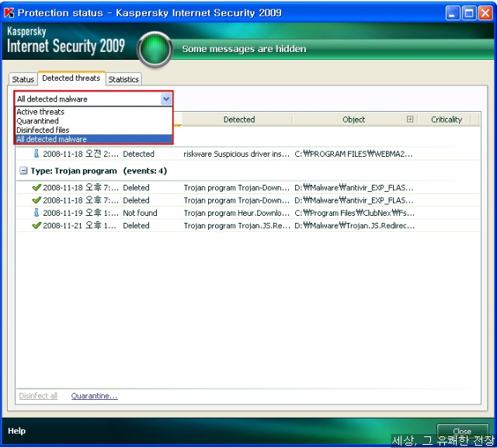
Task: Click the Close button at bottom
Action: (462, 431)
